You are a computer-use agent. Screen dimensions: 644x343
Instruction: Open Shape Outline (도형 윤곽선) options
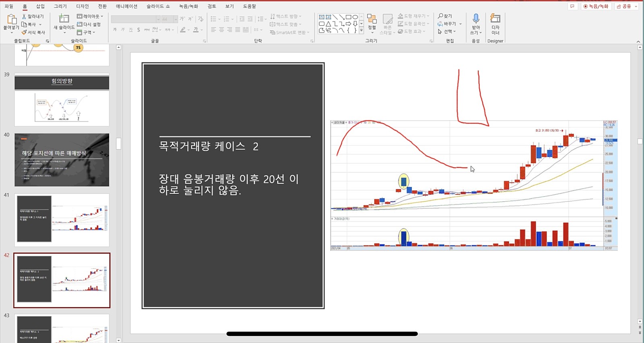(x=413, y=24)
